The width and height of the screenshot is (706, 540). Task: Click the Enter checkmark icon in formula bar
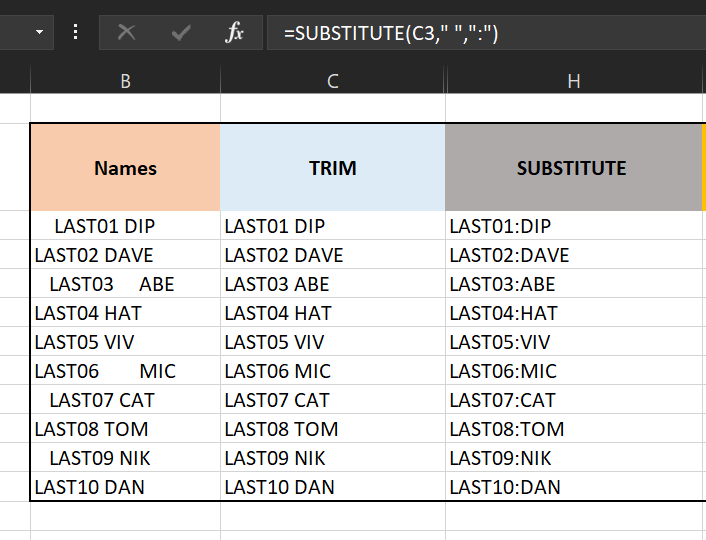tap(181, 33)
